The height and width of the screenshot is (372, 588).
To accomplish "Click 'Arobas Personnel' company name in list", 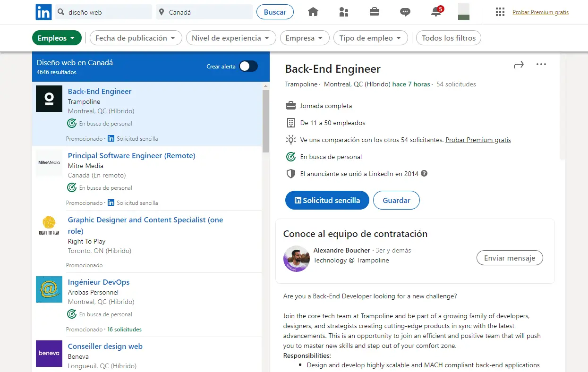I will pos(93,292).
